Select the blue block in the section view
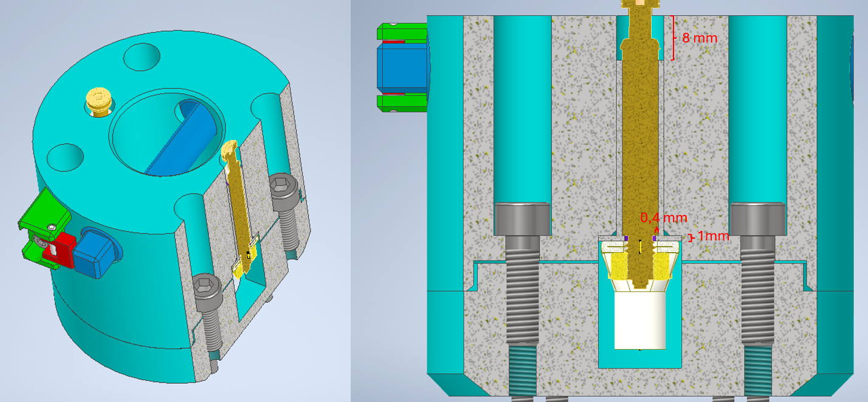This screenshot has width=868, height=402. click(x=402, y=67)
